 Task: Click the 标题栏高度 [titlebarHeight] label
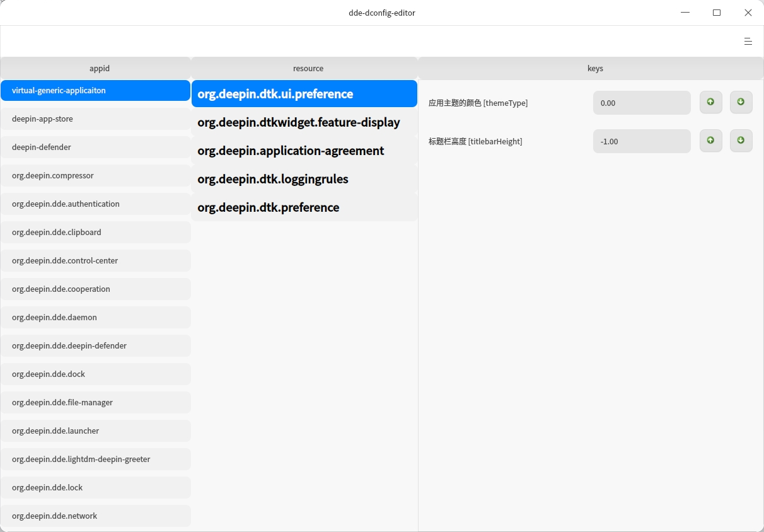[475, 141]
